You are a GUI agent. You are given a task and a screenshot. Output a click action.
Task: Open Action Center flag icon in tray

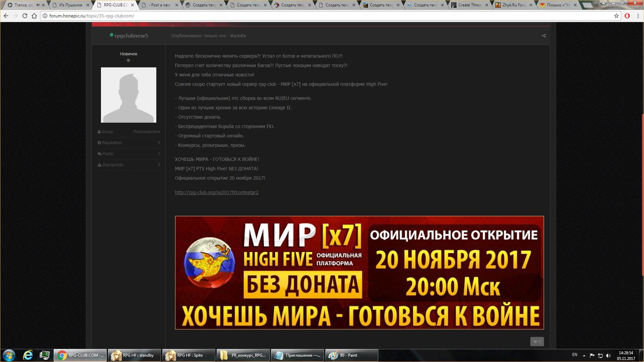point(592,355)
